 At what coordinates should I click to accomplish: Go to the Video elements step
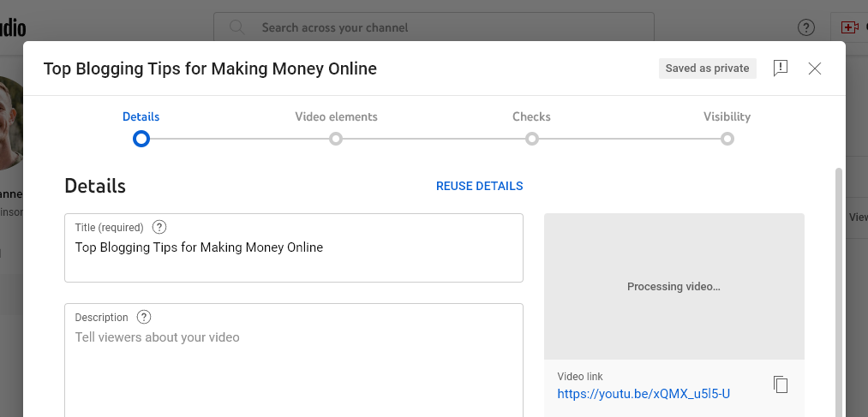(336, 138)
